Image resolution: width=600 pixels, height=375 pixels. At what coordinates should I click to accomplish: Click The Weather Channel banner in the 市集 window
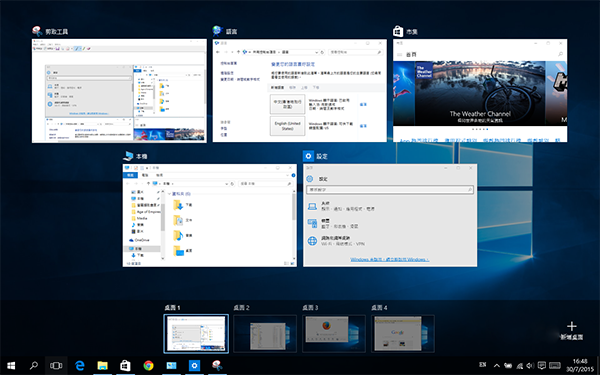[480, 93]
